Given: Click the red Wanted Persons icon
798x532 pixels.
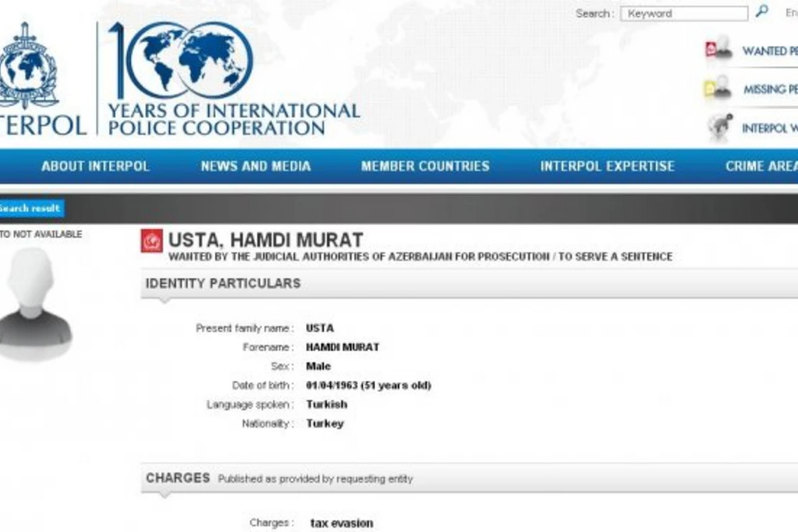Looking at the screenshot, I should point(719,49).
